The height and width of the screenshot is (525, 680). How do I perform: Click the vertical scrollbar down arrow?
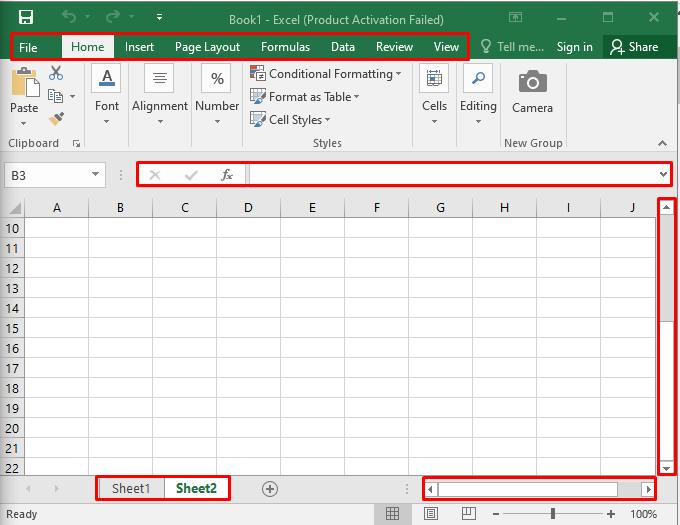pos(667,468)
